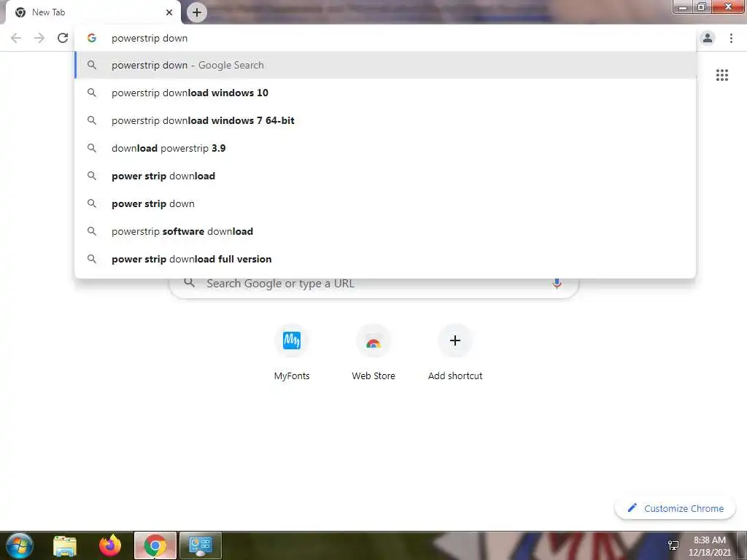Screen dimensions: 747x560
Task: Click the Add shortcut label text
Action: 455,376
